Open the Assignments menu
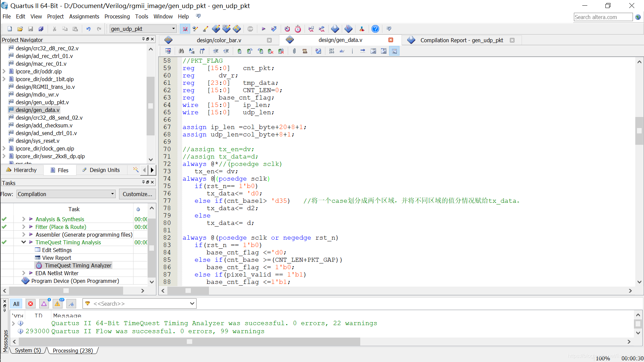 [x=84, y=16]
